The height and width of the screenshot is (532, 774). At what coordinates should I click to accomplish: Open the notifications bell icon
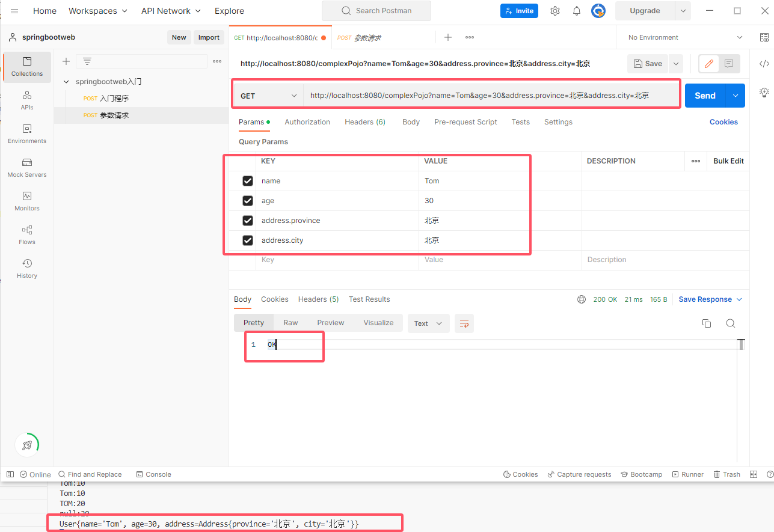click(x=577, y=11)
